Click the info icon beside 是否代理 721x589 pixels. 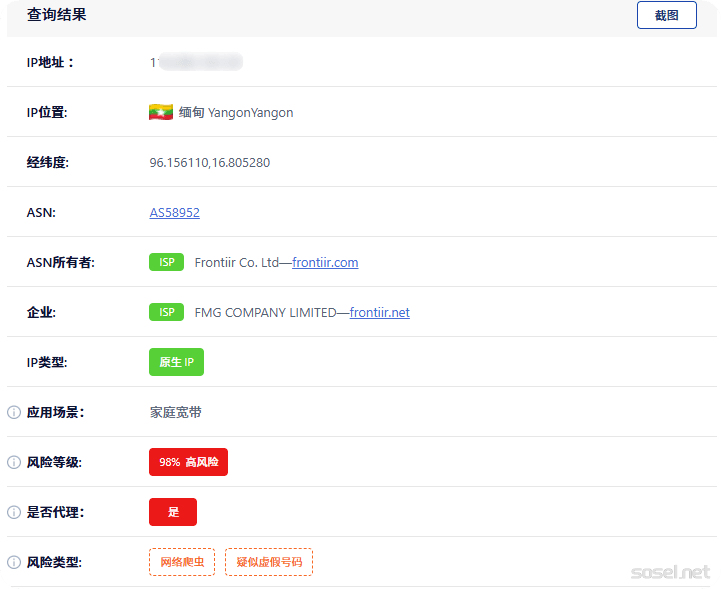coord(14,512)
